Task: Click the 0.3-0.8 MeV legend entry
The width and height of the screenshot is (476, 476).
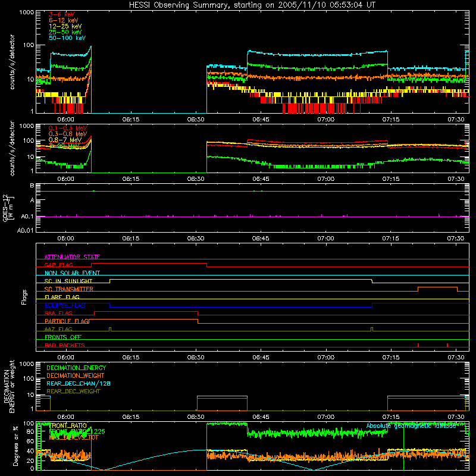Action: coord(68,134)
